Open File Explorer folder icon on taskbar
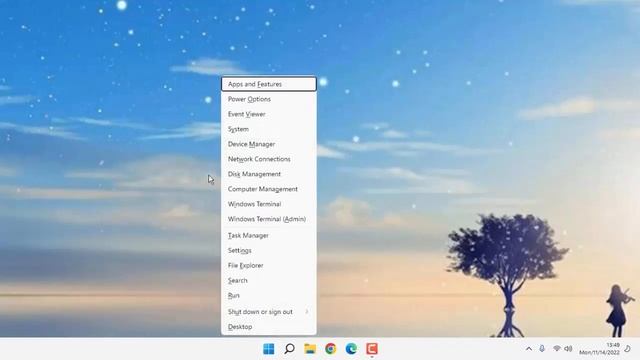Image resolution: width=640 pixels, height=360 pixels. point(310,349)
